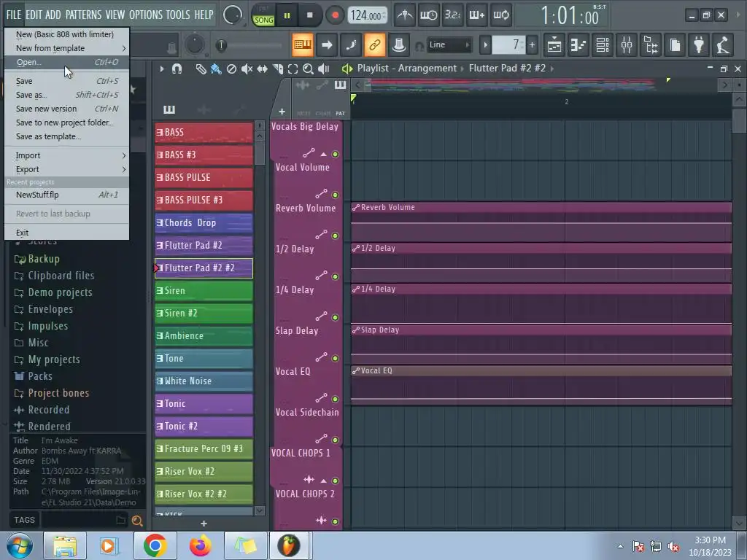Select the Slip tool in playlist
The width and height of the screenshot is (747, 560).
click(x=263, y=69)
